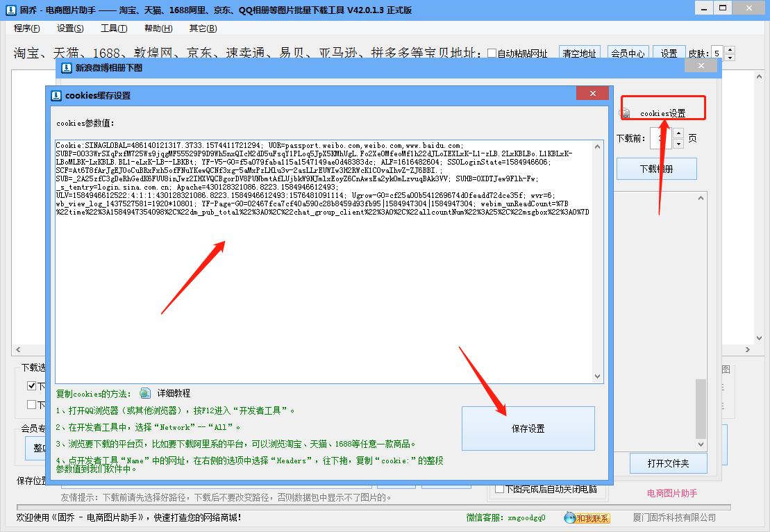Click the 下载相册 button
Image resolution: width=770 pixels, height=532 pixels.
click(x=657, y=169)
